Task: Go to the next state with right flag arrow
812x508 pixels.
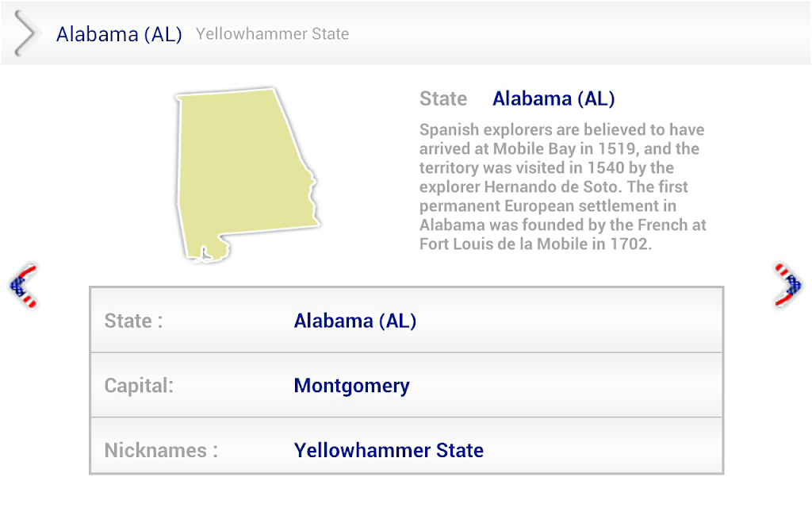Action: point(787,285)
